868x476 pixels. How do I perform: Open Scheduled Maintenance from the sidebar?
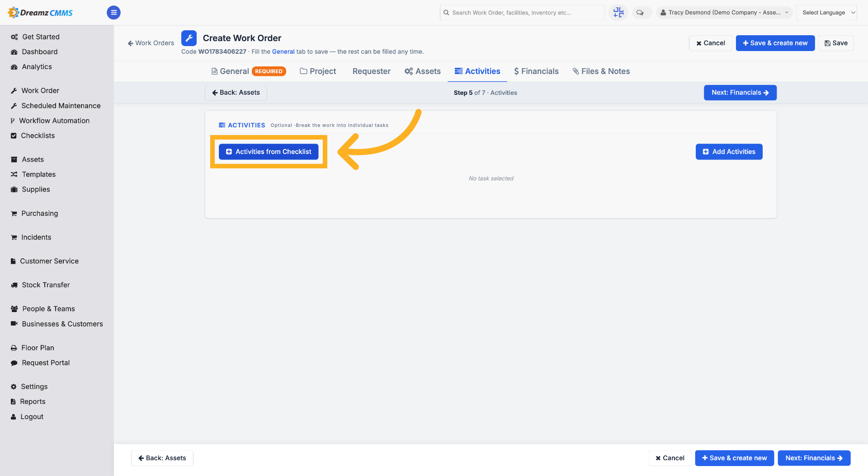(x=57, y=106)
